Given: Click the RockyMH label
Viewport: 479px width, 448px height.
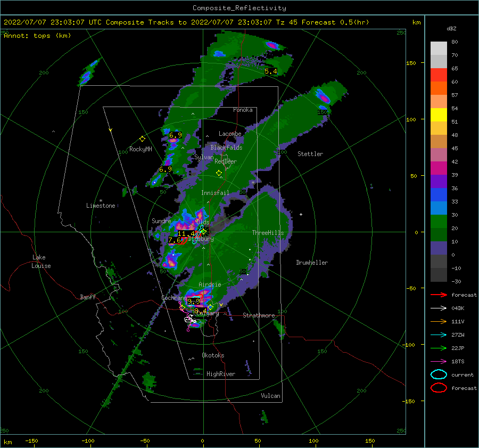Looking at the screenshot, I should pos(141,149).
